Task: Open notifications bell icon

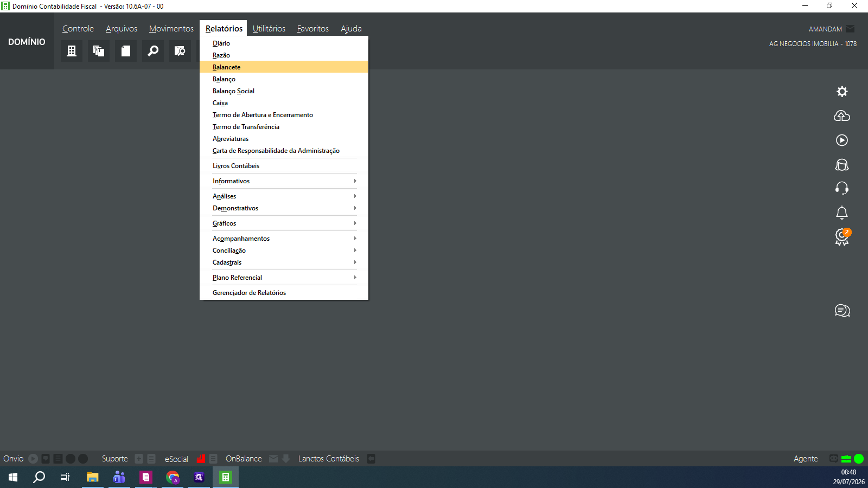Action: pyautogui.click(x=842, y=213)
